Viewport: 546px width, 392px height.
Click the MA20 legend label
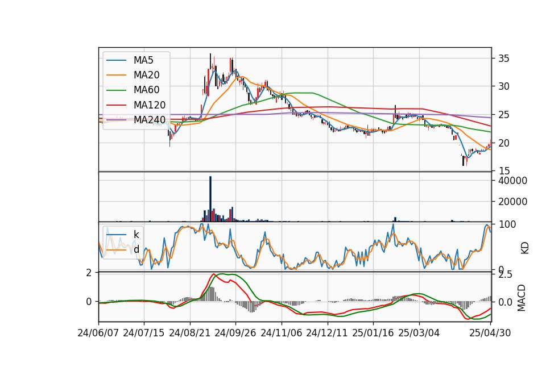pyautogui.click(x=146, y=75)
